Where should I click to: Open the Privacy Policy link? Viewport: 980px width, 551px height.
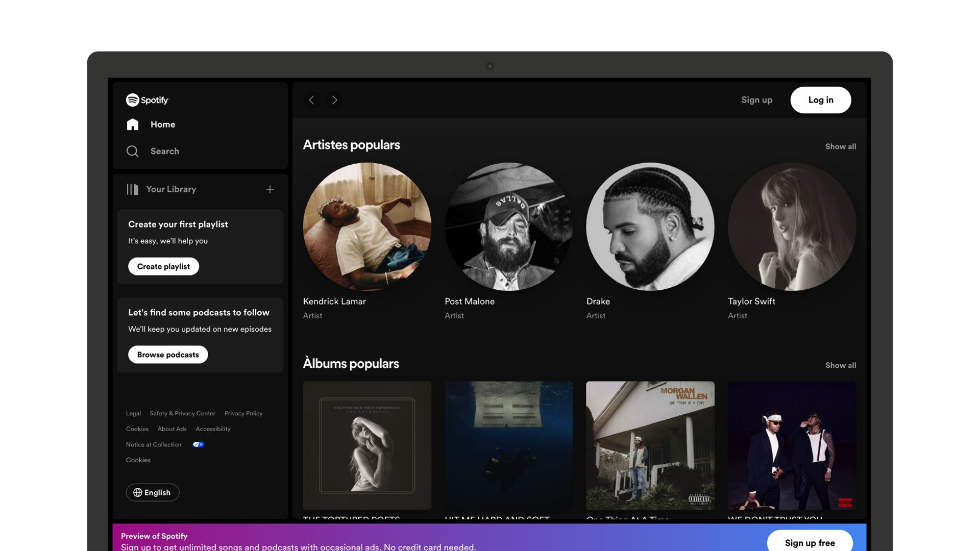pos(243,413)
